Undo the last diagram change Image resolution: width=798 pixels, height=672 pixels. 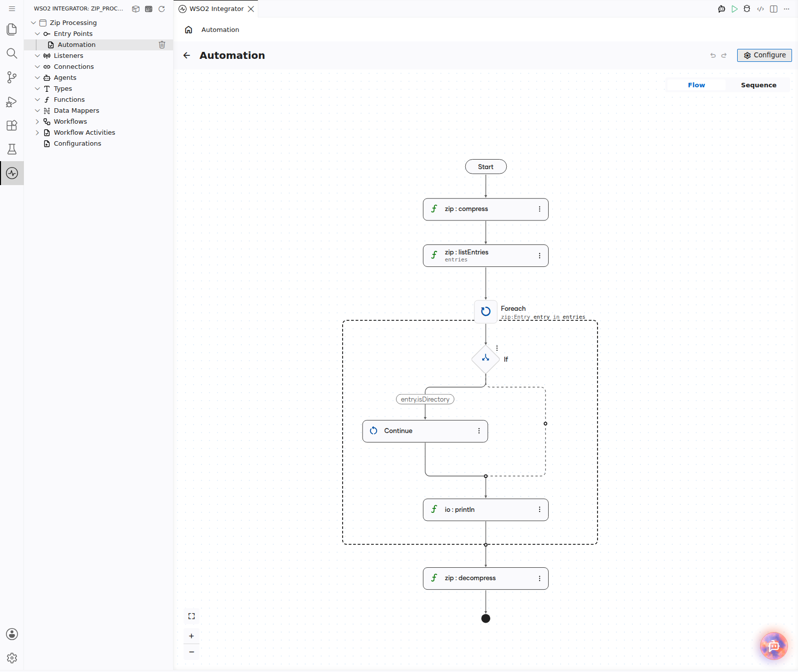[713, 55]
